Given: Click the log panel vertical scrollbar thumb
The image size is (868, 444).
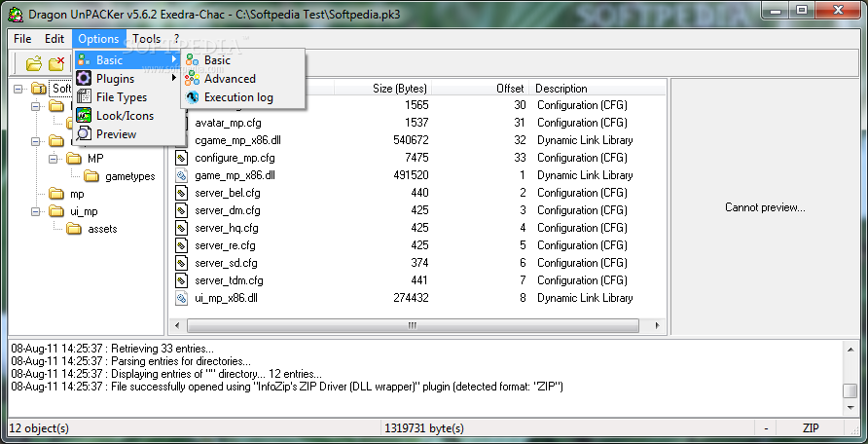Looking at the screenshot, I should [x=850, y=390].
